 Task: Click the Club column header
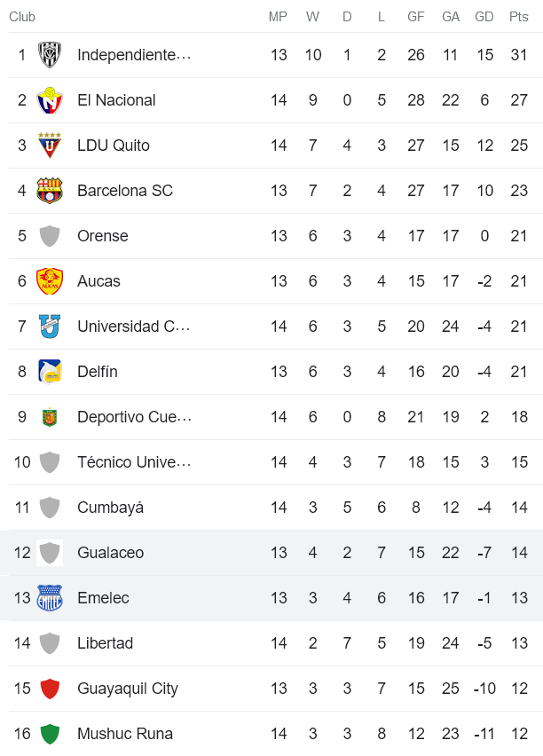pos(22,17)
